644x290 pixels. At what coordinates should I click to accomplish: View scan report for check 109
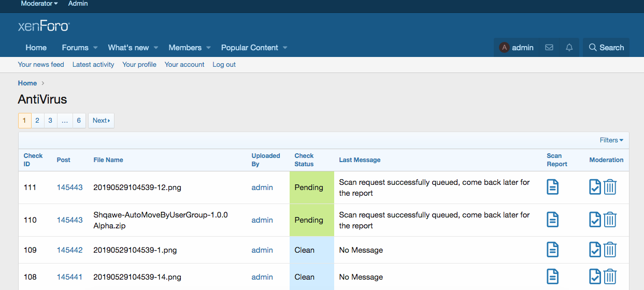(x=553, y=250)
